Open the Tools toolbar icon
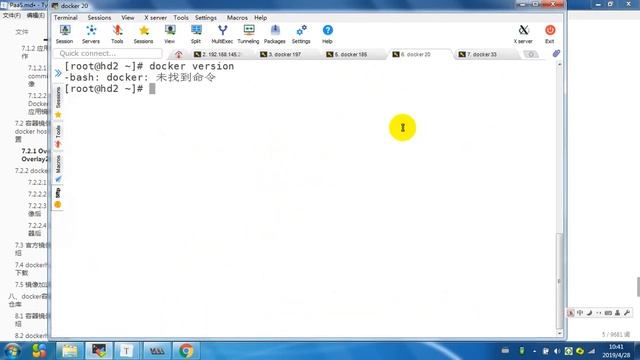This screenshot has height=360, width=640. pos(117,34)
